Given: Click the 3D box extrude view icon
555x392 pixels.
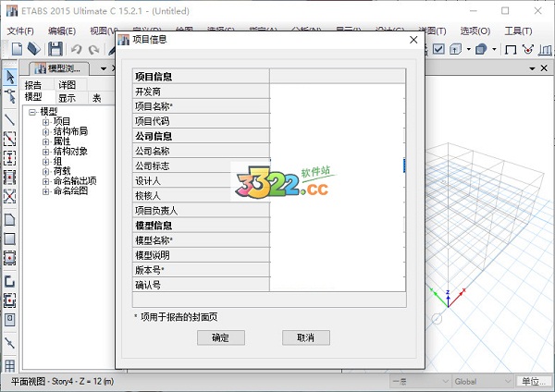Looking at the screenshot, I should click(x=455, y=49).
